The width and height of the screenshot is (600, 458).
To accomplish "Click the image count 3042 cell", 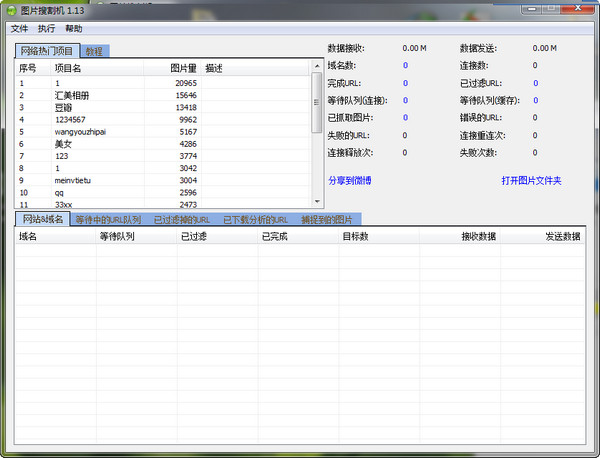I will click(188, 168).
